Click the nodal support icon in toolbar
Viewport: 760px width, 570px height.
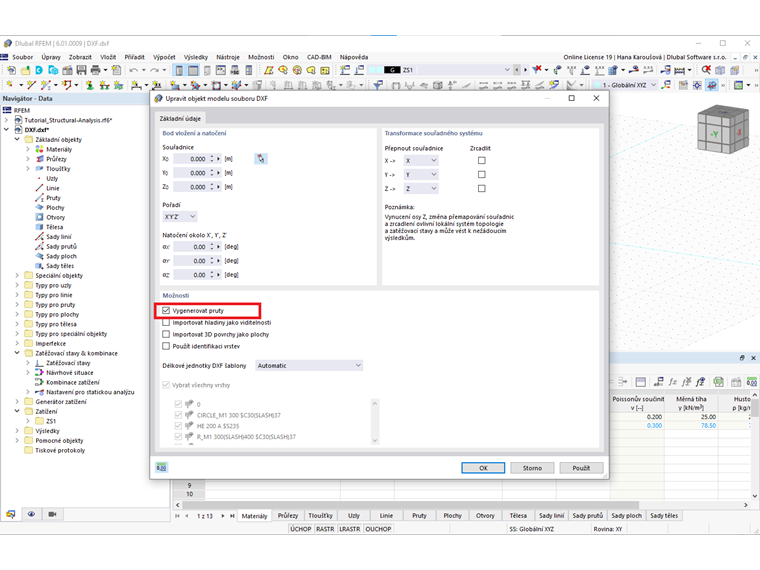coord(90,85)
